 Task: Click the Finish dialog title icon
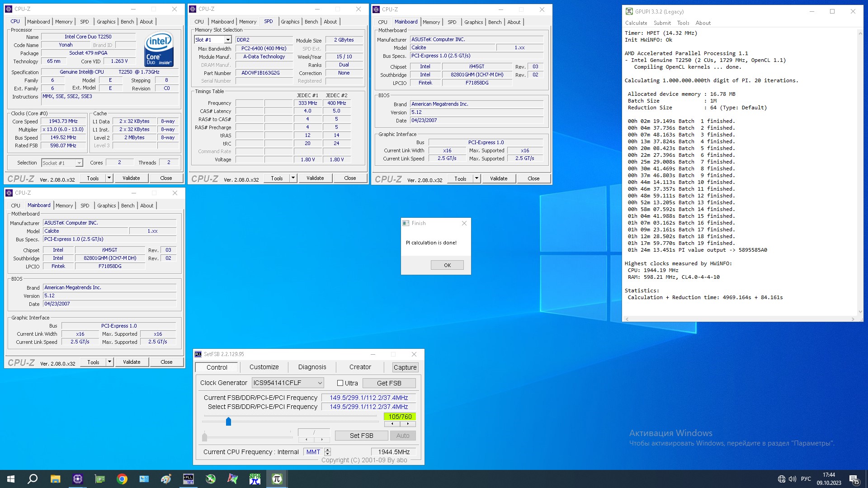406,223
